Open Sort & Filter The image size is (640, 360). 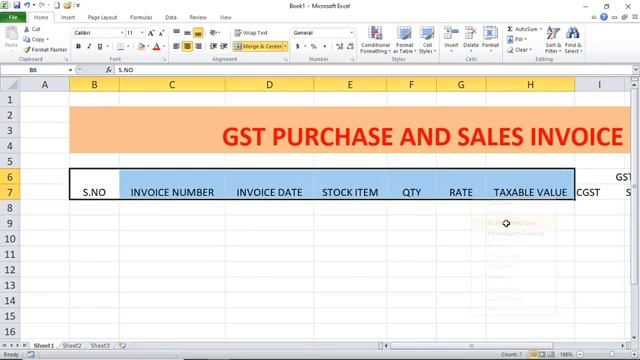(553, 40)
